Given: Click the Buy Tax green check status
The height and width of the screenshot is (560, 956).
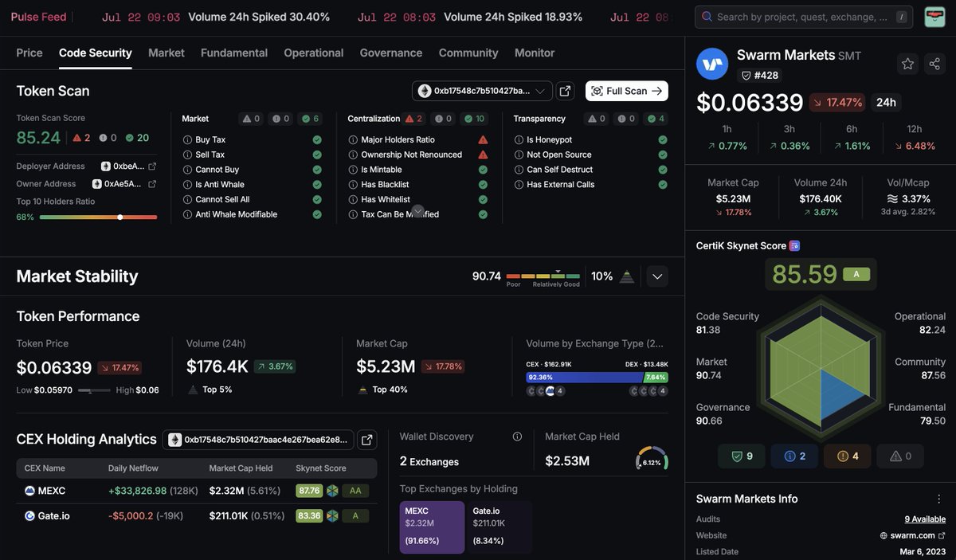Looking at the screenshot, I should [x=317, y=140].
